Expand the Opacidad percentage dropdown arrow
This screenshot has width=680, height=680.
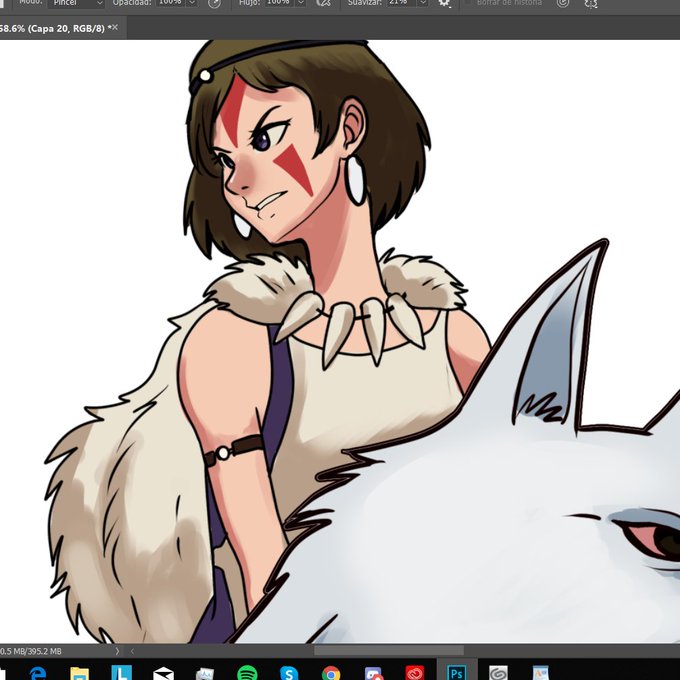pos(192,3)
